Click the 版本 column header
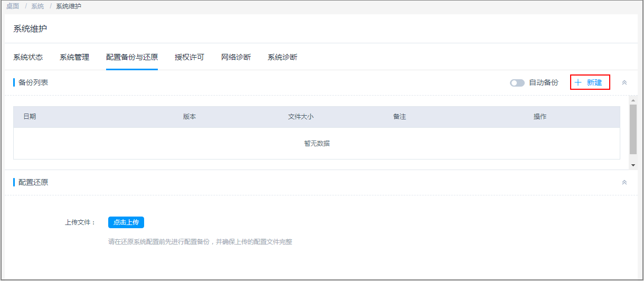644x281 pixels. pyautogui.click(x=190, y=117)
